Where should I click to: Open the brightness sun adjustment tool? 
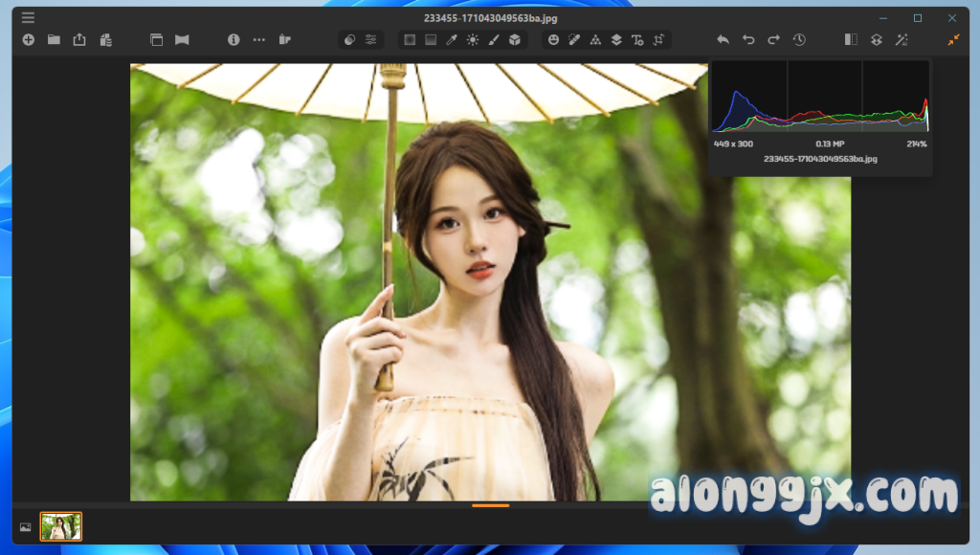(473, 40)
